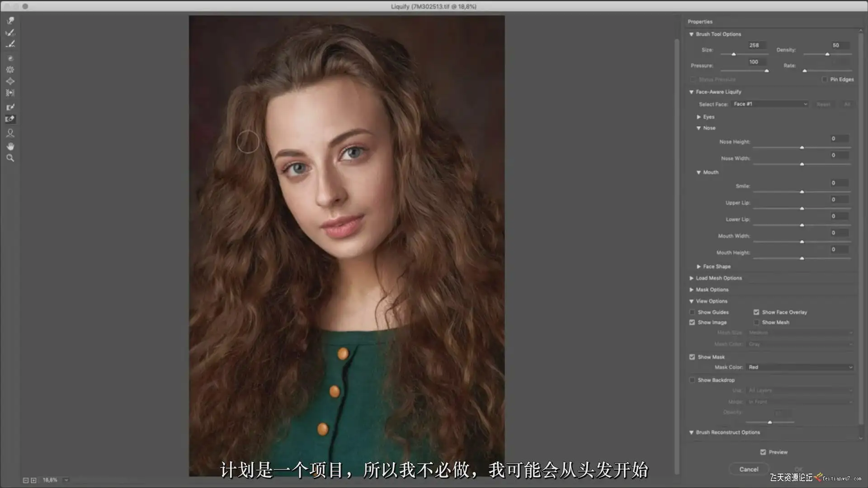Enable the Show Backdrop checkbox
This screenshot has width=868, height=488.
click(x=692, y=380)
